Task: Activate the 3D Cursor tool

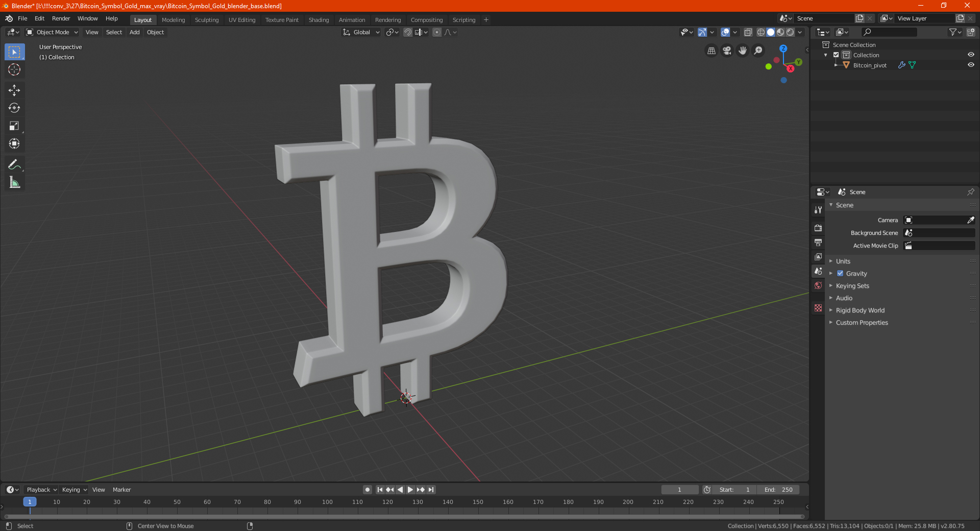Action: point(14,69)
